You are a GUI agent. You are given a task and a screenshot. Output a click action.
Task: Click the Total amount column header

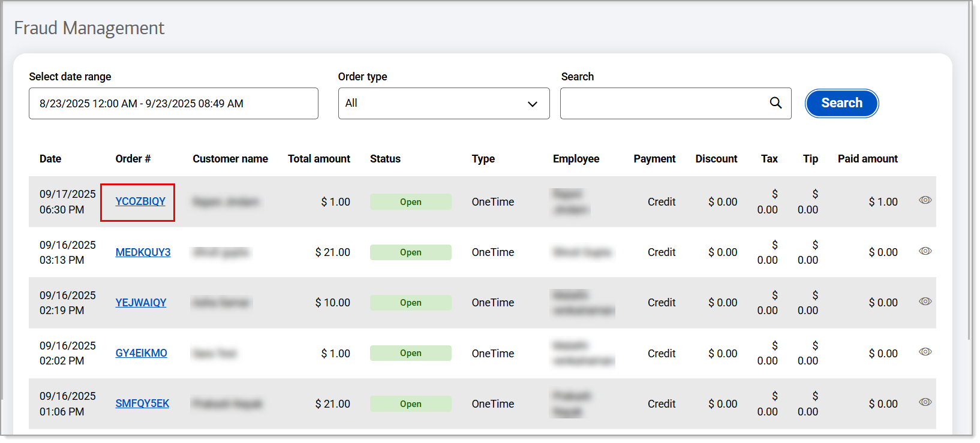click(x=319, y=159)
